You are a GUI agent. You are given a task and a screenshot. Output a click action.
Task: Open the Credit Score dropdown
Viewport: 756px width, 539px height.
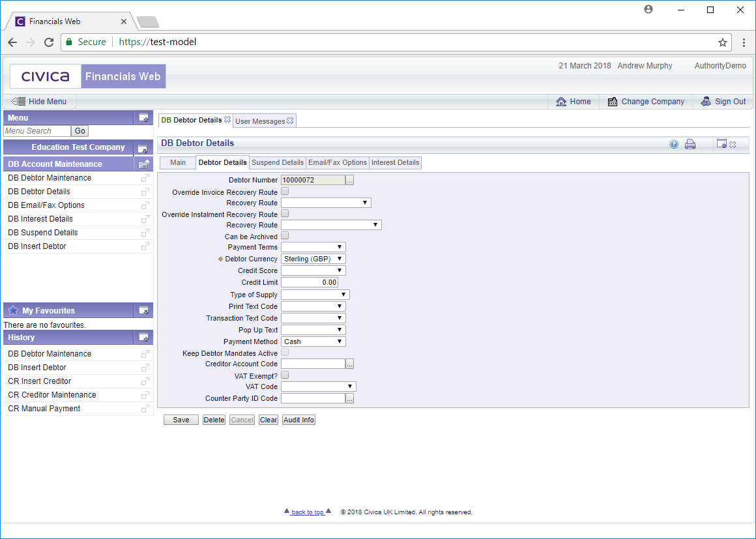pos(313,271)
